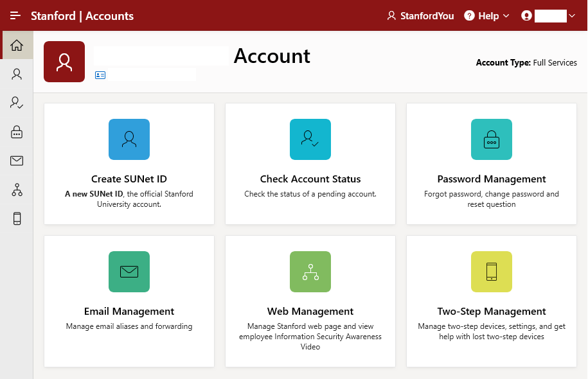Click 'Manage Stanford web page' description text
The height and width of the screenshot is (379, 588).
tap(310, 337)
